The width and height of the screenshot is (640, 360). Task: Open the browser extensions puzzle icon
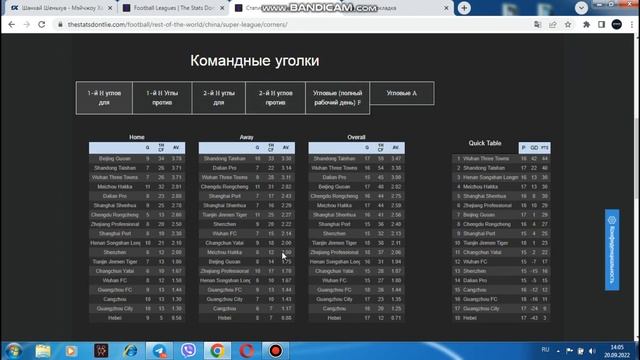coord(587,24)
